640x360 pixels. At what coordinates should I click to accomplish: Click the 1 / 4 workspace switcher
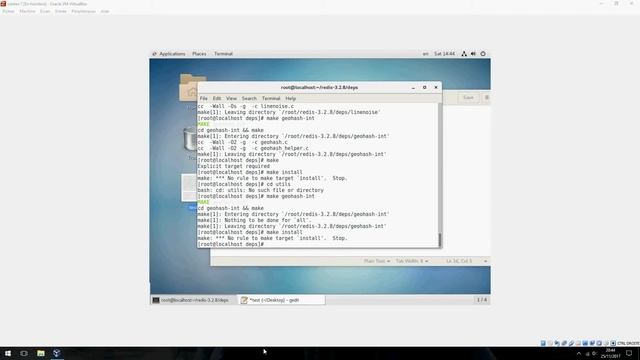tap(482, 300)
